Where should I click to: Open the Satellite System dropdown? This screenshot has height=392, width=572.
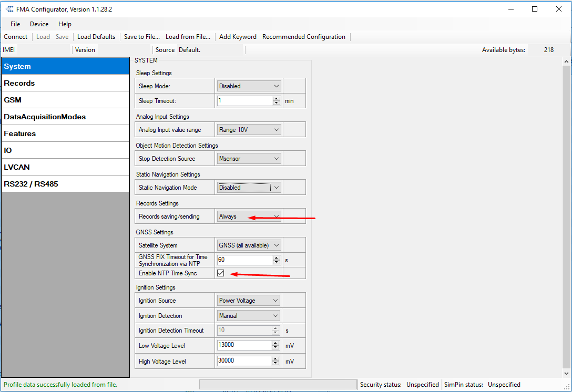pos(249,245)
